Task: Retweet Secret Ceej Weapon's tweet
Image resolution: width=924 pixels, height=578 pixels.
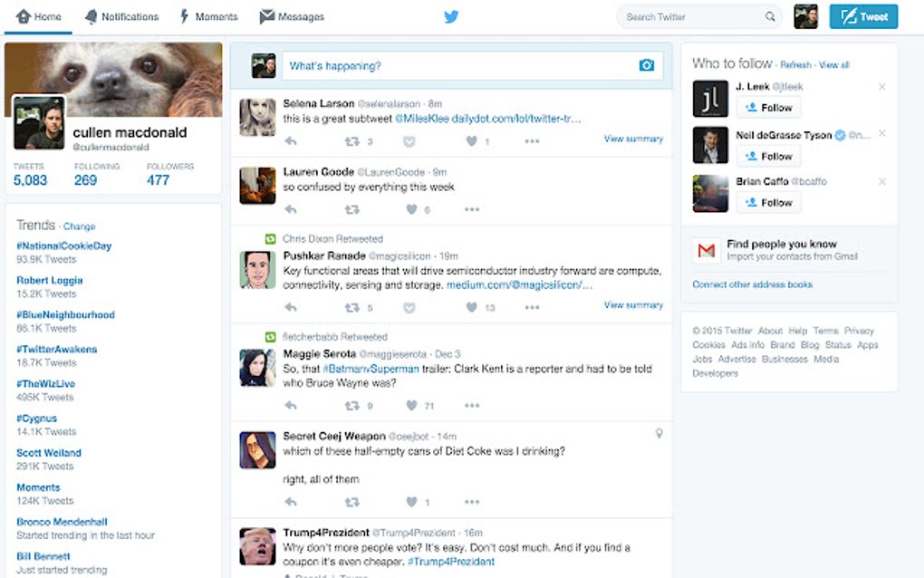Action: 351,502
